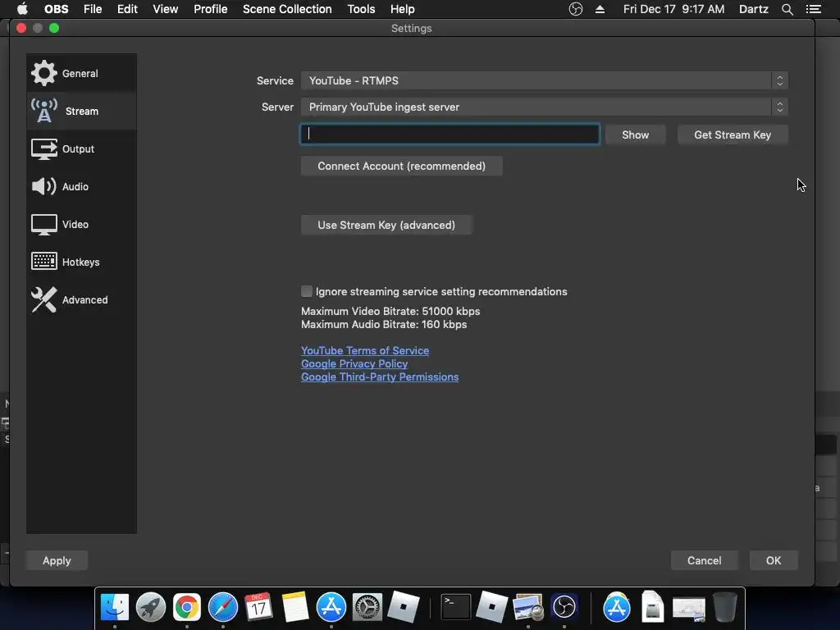Open Spotlight search magnifier

point(787,9)
